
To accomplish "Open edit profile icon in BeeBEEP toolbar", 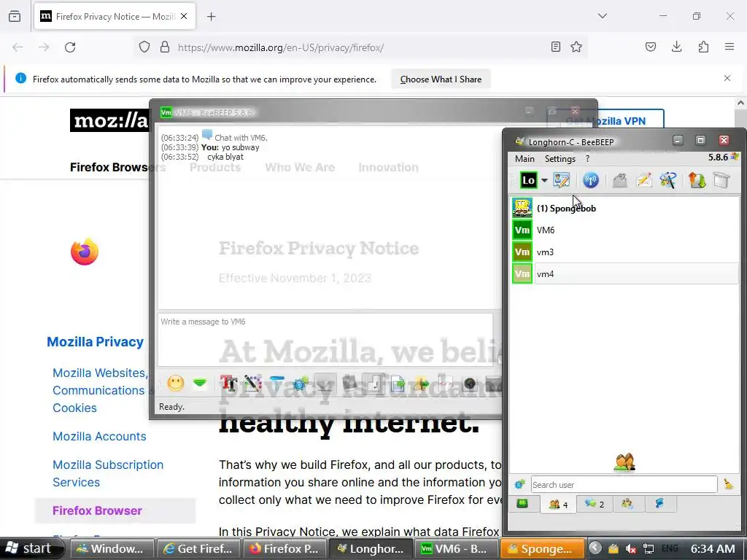I will coord(562,181).
